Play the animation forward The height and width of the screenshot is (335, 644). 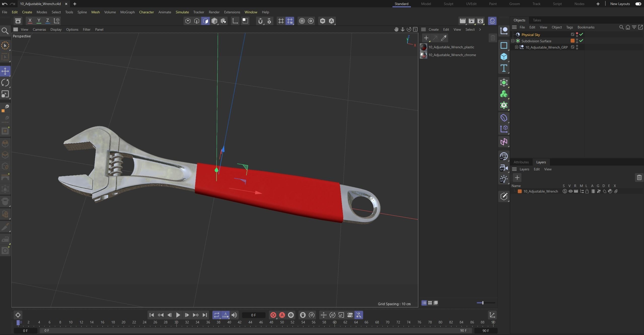[178, 315]
